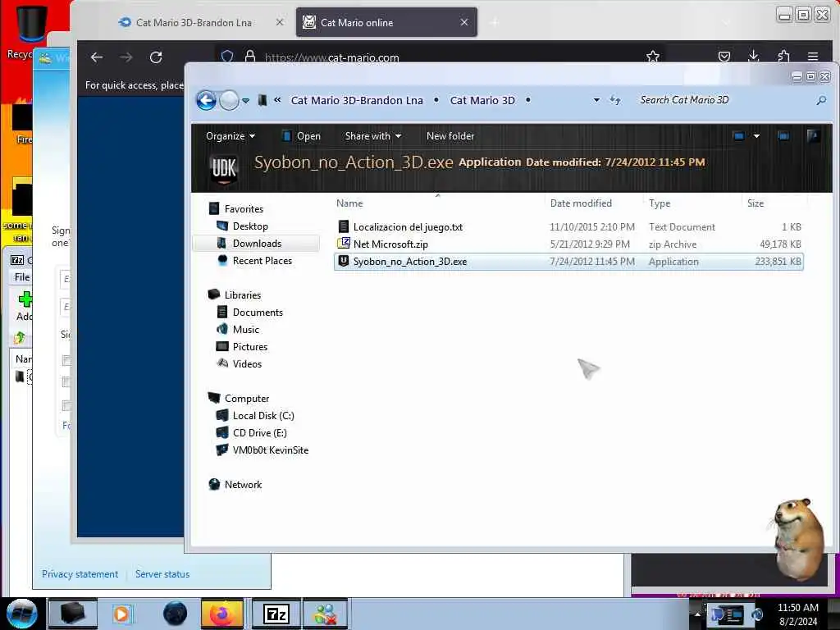Click the Windows Start orb

[21, 614]
